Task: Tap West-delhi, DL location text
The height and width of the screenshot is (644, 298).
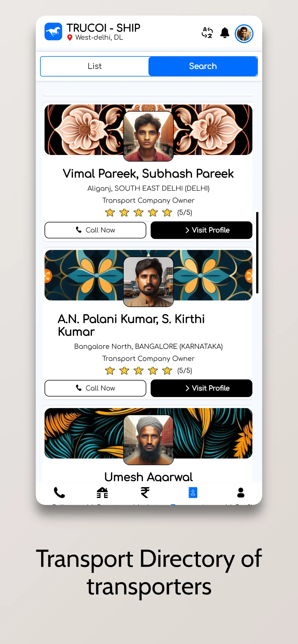Action: (99, 38)
